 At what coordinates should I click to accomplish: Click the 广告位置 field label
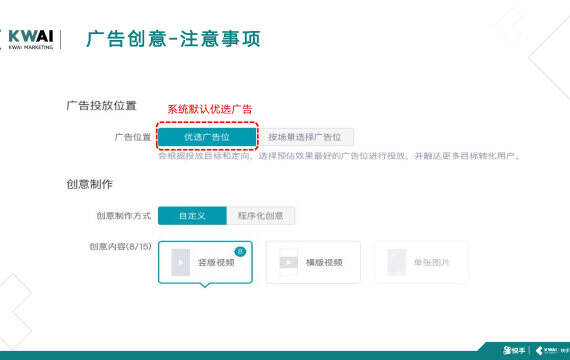point(133,137)
